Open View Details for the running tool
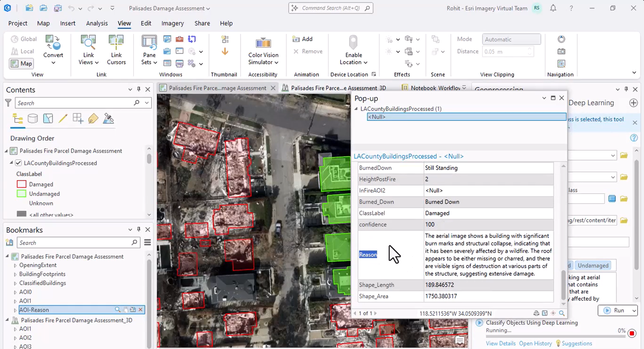This screenshot has height=349, width=644. pyautogui.click(x=500, y=343)
